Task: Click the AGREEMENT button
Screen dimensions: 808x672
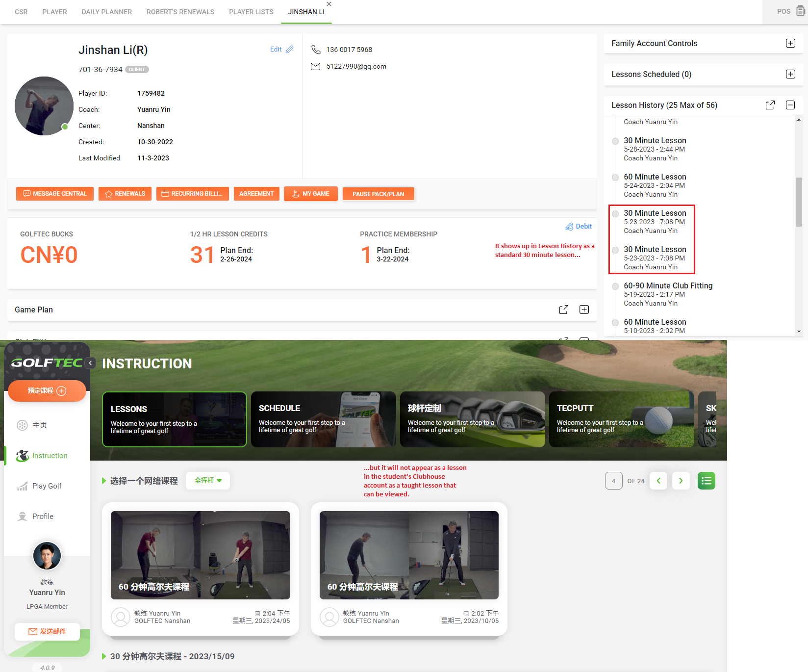Action: coord(256,194)
